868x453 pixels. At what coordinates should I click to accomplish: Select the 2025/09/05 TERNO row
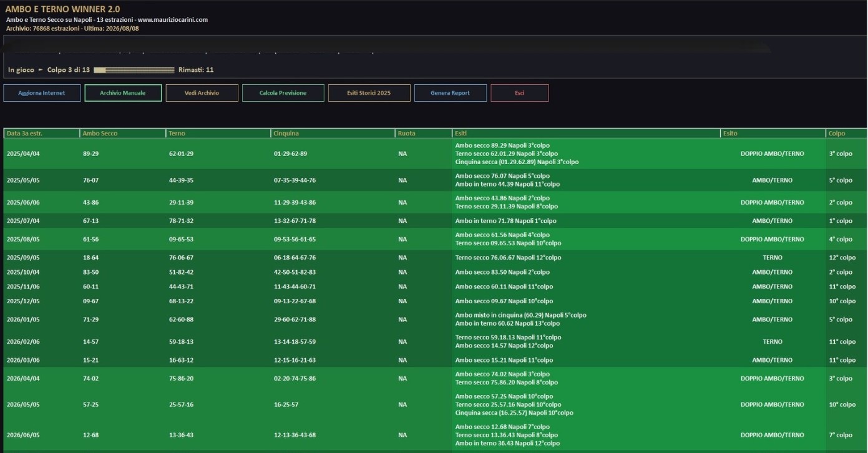435,258
